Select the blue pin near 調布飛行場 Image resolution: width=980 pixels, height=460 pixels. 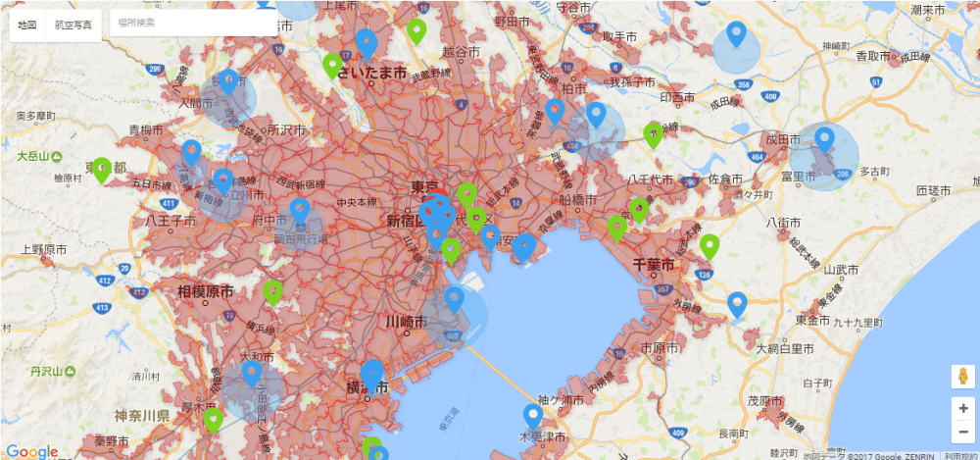[x=300, y=212]
